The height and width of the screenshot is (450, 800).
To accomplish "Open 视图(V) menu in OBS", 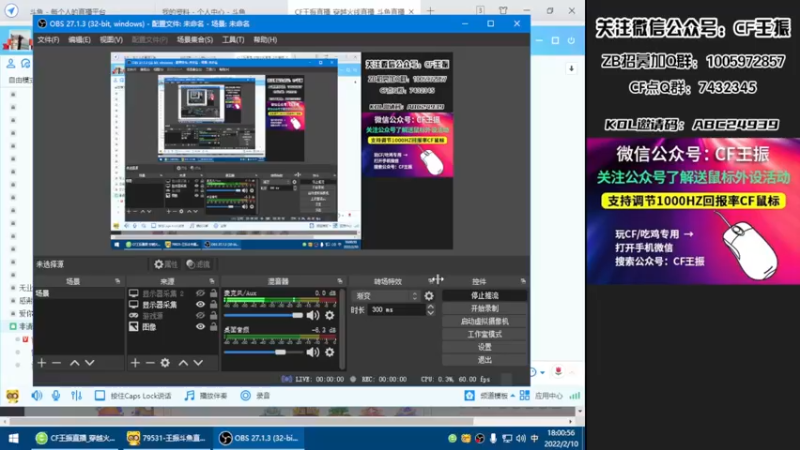I will (111, 39).
